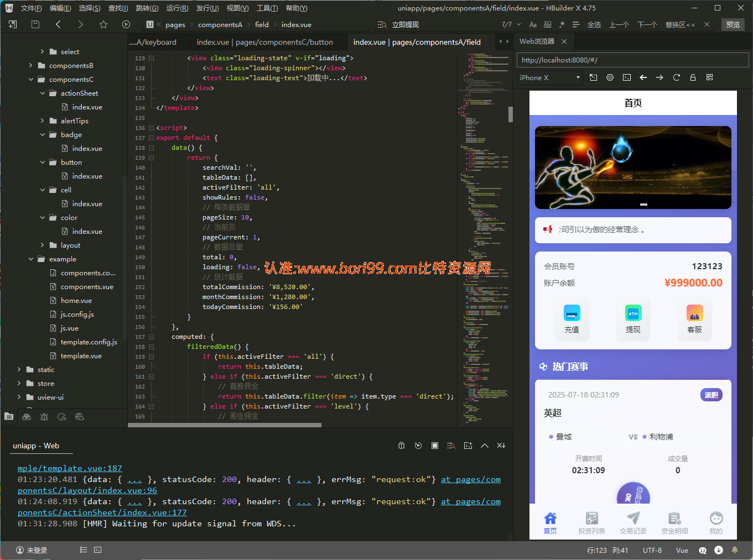Image resolution: width=753 pixels, height=560 pixels.
Task: Click the run play-circle icon in toolbar
Action: (126, 24)
